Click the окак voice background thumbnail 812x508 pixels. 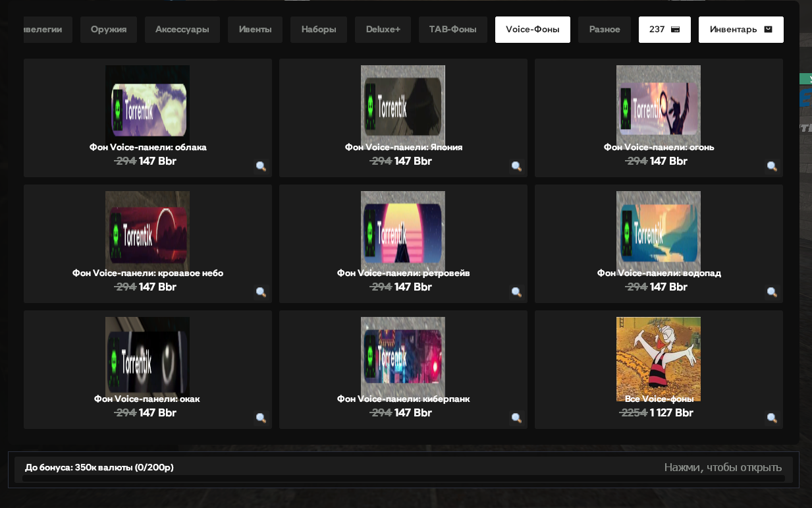(148, 359)
